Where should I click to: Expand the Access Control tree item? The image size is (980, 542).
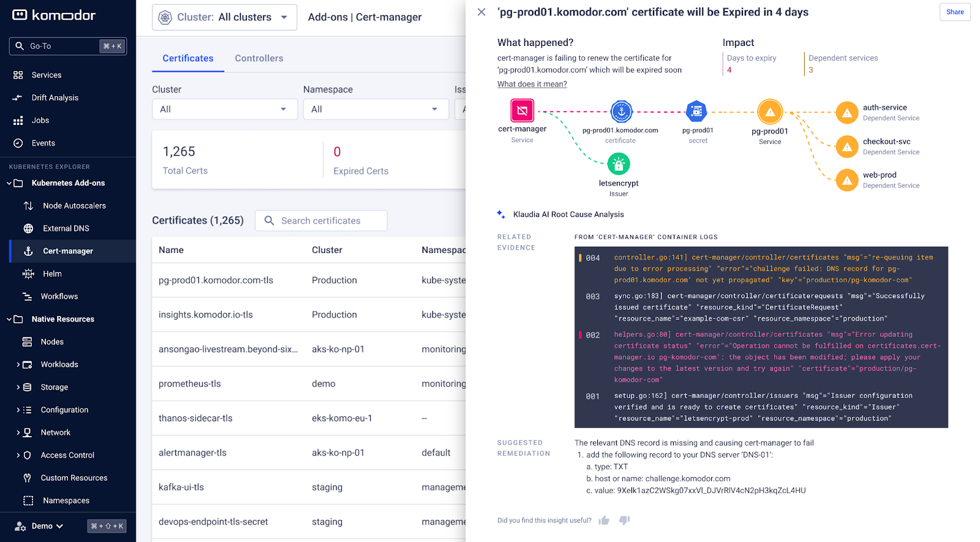click(x=18, y=455)
